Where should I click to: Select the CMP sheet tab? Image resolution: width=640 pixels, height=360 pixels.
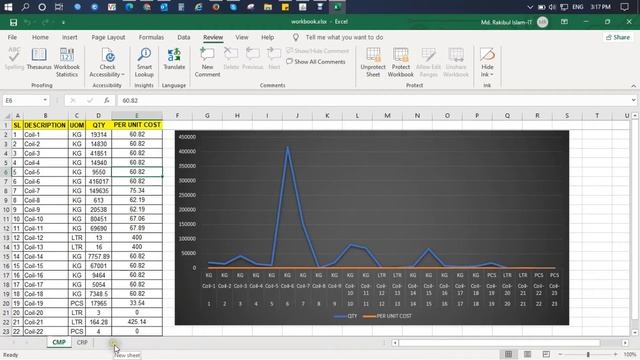59,342
